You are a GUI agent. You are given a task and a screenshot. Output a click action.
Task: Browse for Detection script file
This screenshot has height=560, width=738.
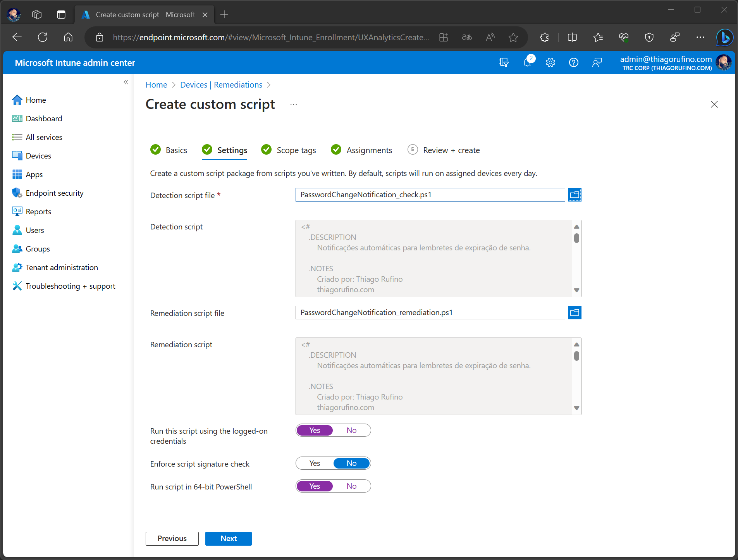pyautogui.click(x=575, y=195)
